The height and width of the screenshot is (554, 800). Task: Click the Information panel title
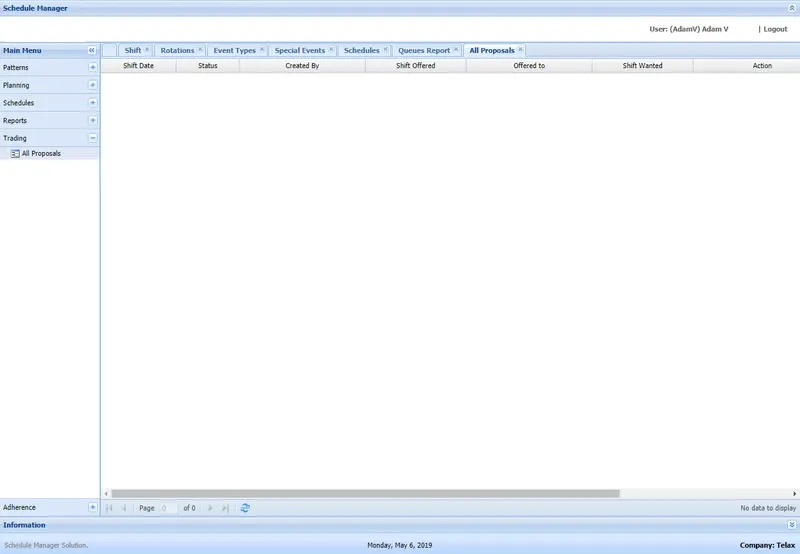click(x=24, y=525)
